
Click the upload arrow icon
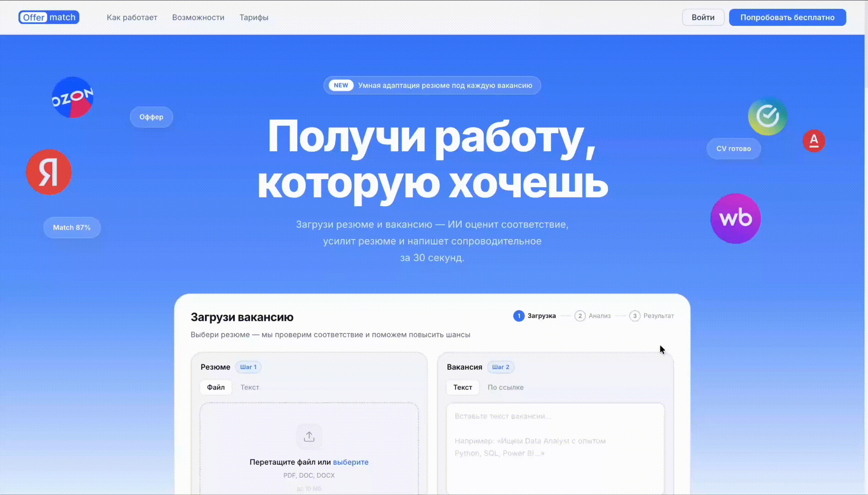309,437
